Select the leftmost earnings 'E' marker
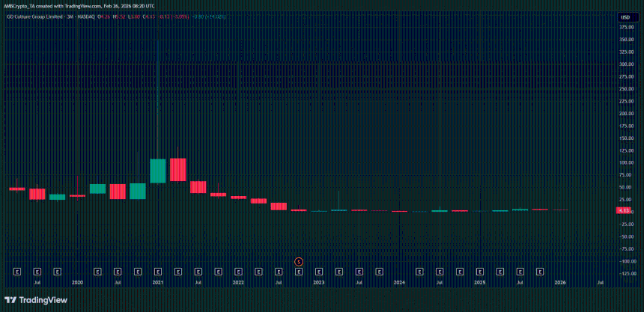 tap(16, 272)
